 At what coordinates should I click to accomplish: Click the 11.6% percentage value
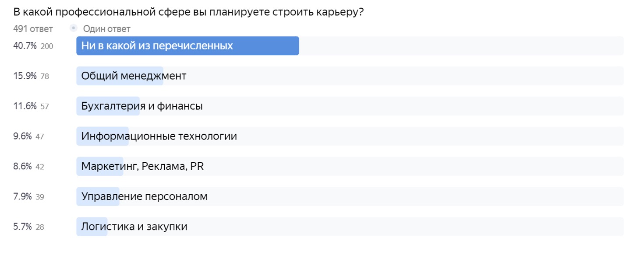[25, 106]
